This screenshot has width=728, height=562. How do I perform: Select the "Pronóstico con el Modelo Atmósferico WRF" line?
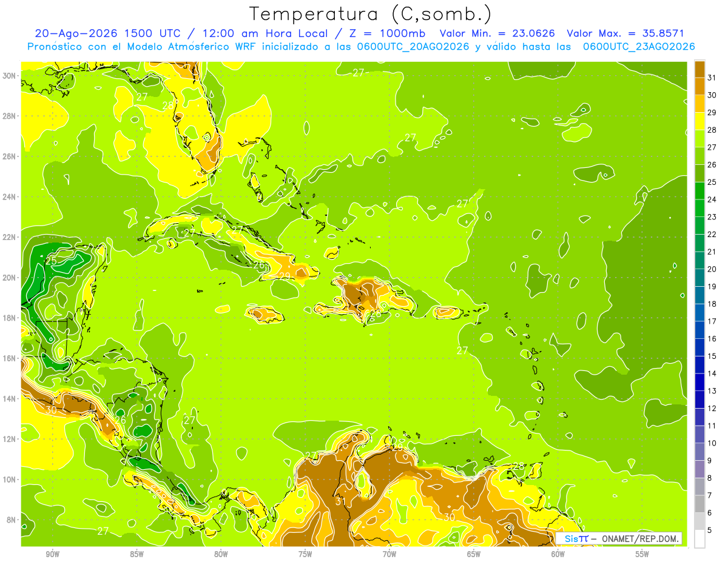pos(141,47)
